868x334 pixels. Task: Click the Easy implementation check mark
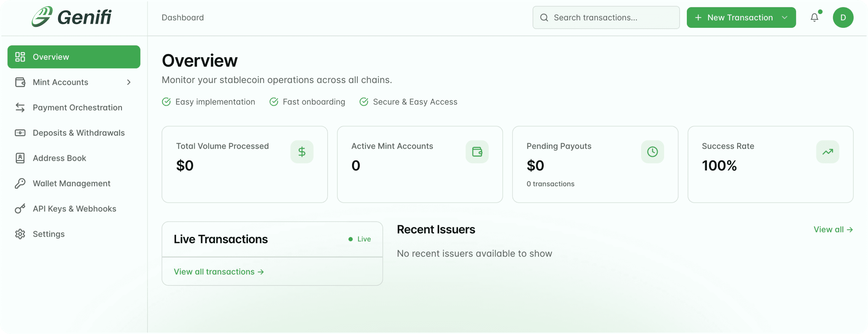[x=166, y=102]
